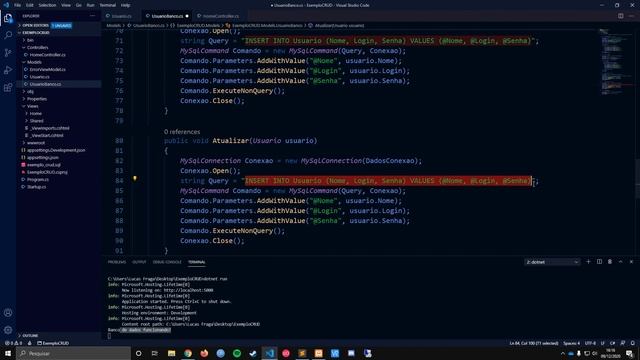The image size is (640, 360).
Task: Click errors and warnings counter in status bar
Action: (13, 343)
